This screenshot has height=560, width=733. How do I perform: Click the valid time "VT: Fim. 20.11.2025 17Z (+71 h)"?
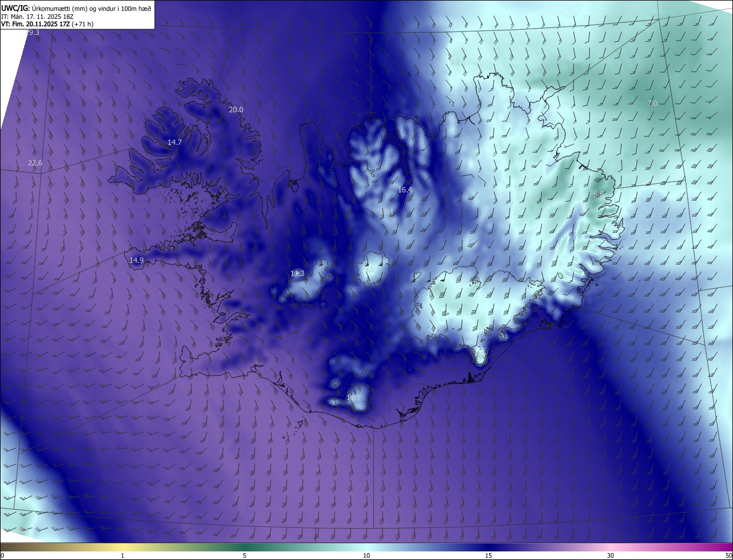tap(48, 24)
